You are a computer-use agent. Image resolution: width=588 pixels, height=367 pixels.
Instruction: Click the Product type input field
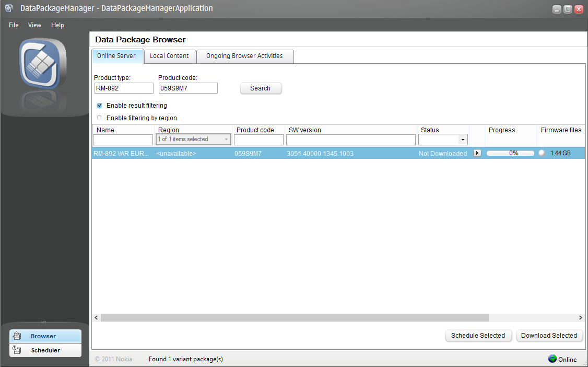click(124, 88)
